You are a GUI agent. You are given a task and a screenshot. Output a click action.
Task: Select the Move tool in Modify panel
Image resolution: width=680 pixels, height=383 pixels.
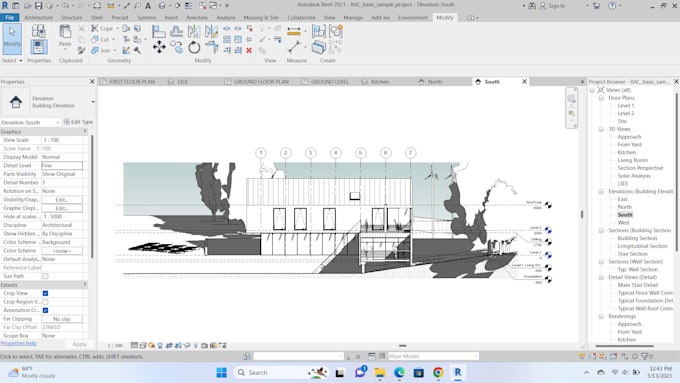click(x=159, y=47)
